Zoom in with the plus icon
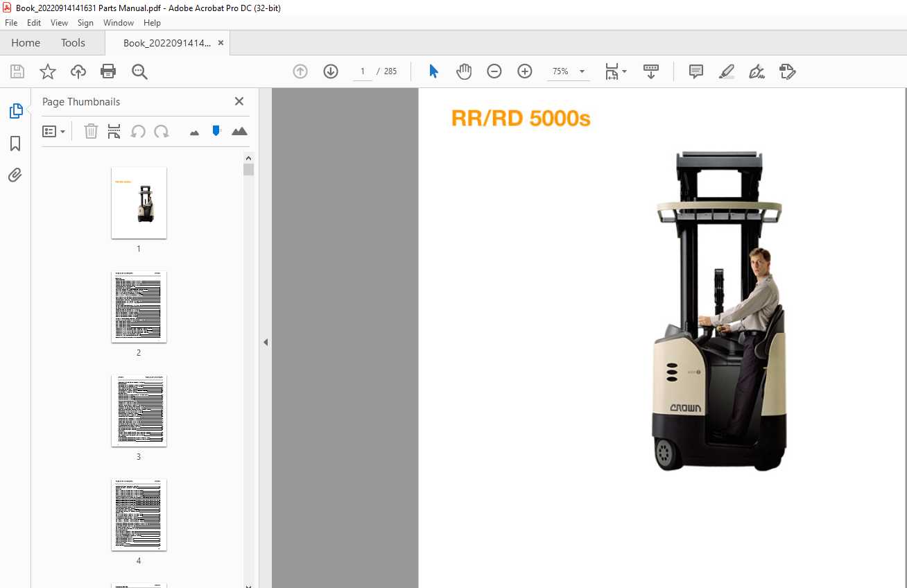 tap(525, 71)
